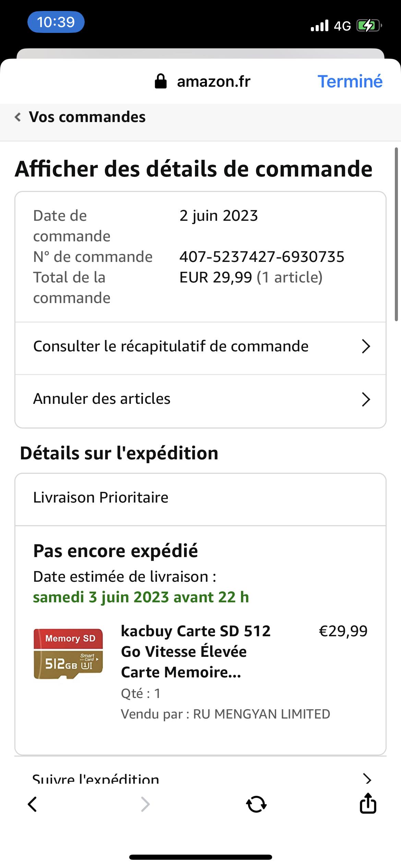Expand Consulter le récapitulatif de commande chevron
Viewport: 401px width, 868px height.
coord(366,347)
